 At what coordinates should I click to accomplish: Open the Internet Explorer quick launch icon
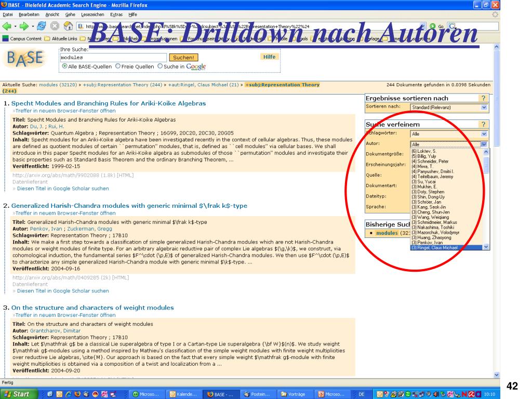click(x=68, y=394)
